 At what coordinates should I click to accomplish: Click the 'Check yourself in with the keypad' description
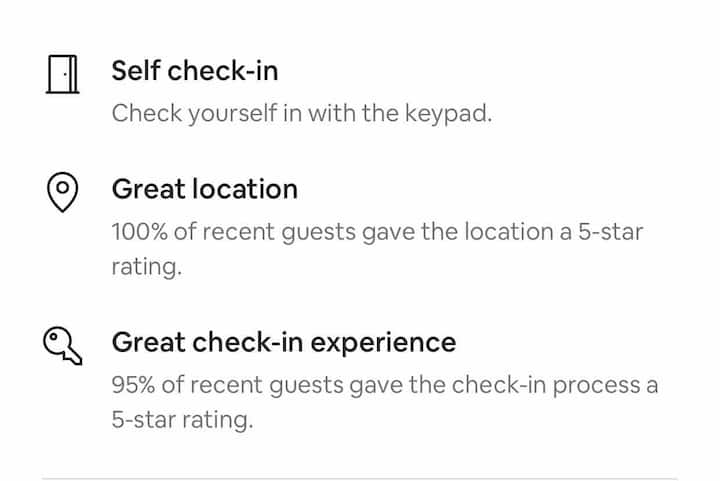(302, 113)
